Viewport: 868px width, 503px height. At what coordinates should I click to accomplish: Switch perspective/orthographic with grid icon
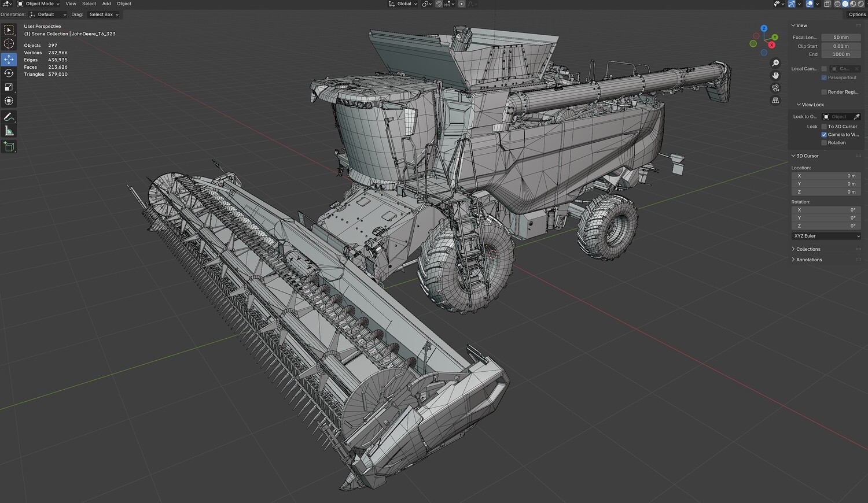(x=775, y=101)
